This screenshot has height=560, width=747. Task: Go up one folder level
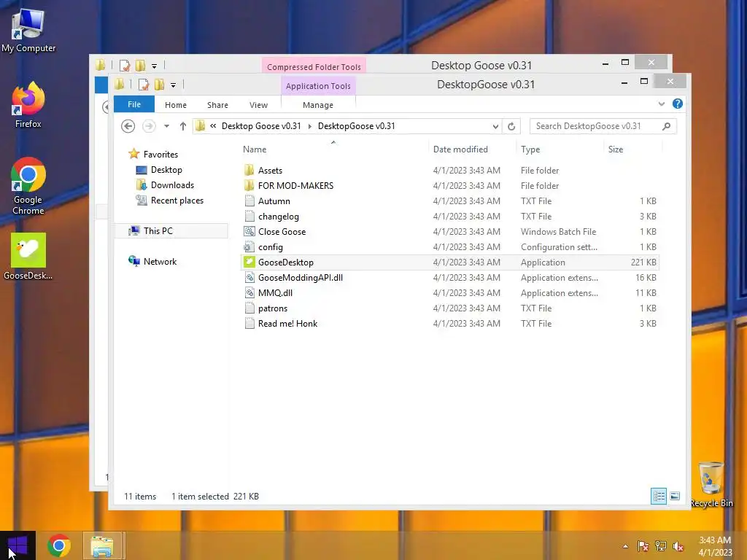coord(183,126)
